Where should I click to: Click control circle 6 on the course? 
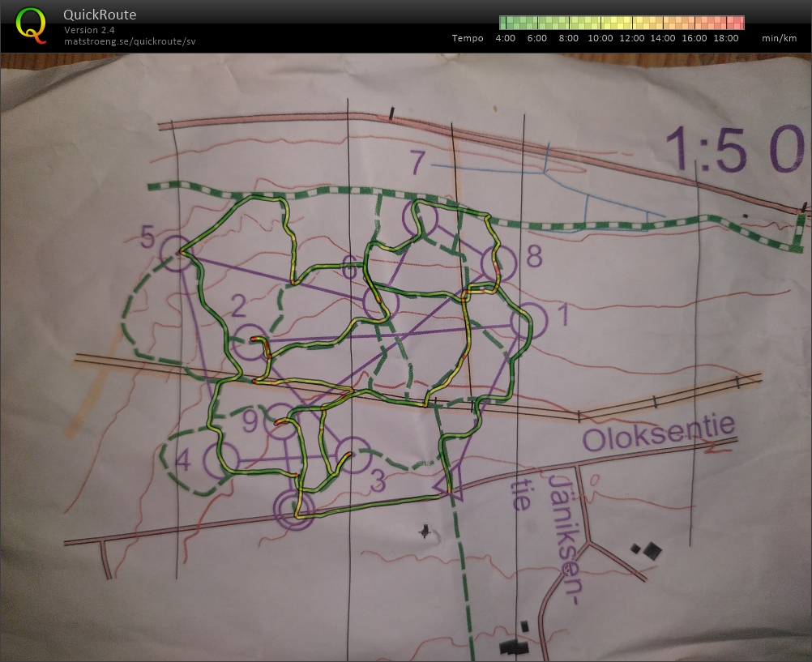click(x=381, y=303)
